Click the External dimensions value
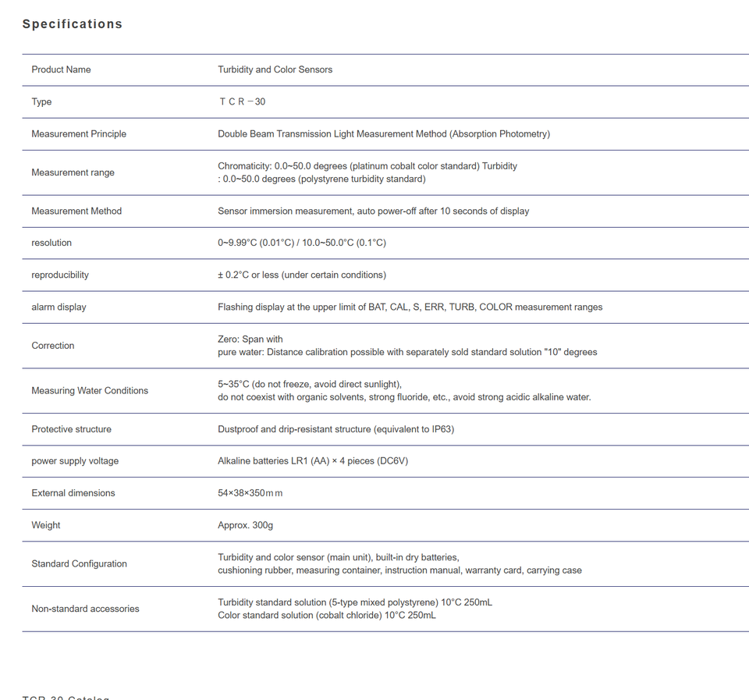Image resolution: width=749 pixels, height=700 pixels. click(x=250, y=492)
